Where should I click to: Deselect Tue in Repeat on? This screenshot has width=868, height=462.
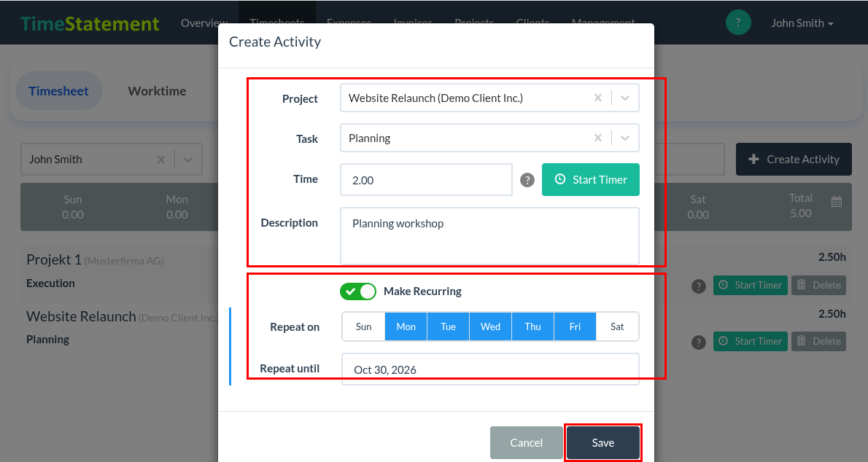pos(449,326)
